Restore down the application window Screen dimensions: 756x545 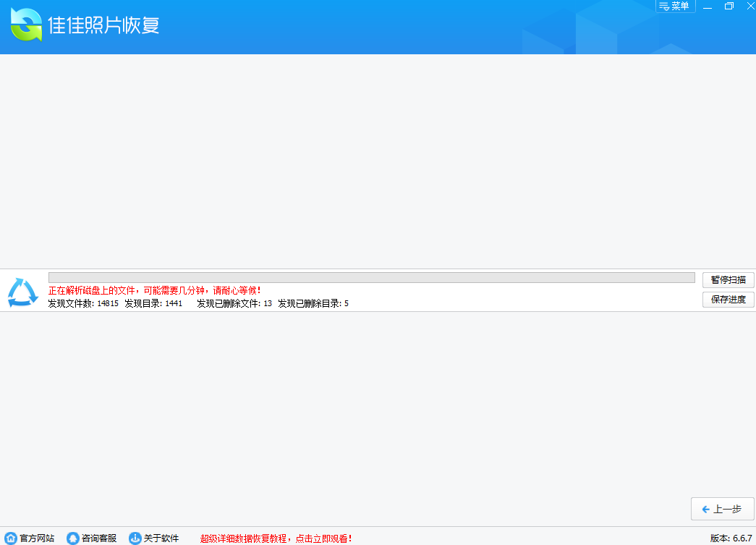point(729,7)
